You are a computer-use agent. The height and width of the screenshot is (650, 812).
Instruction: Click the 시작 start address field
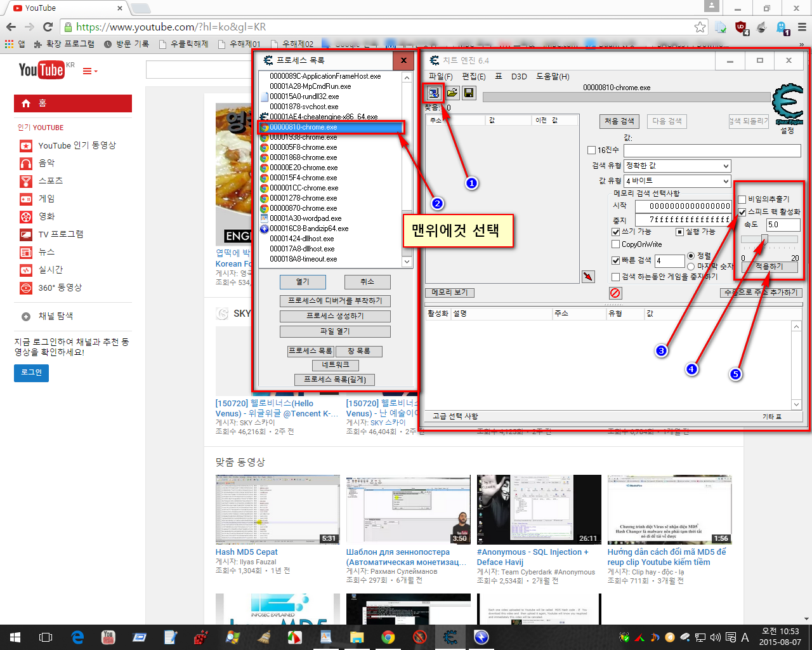coord(683,206)
